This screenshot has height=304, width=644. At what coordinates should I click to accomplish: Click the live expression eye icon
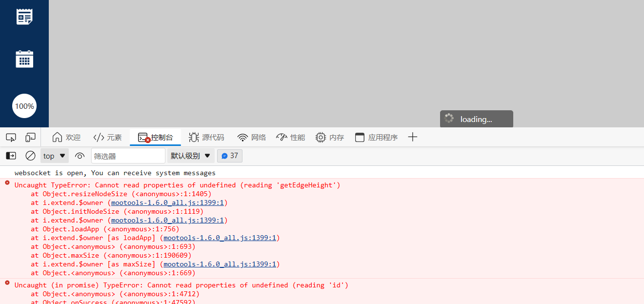point(80,156)
